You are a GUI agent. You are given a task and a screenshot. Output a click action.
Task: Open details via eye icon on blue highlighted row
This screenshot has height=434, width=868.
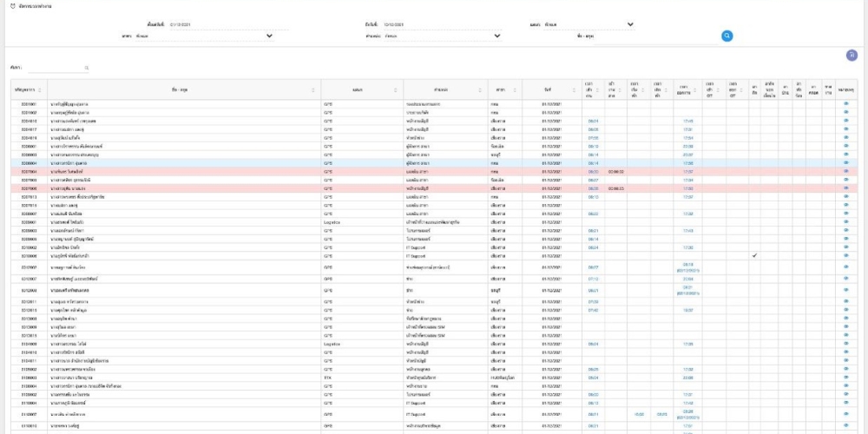(x=846, y=162)
